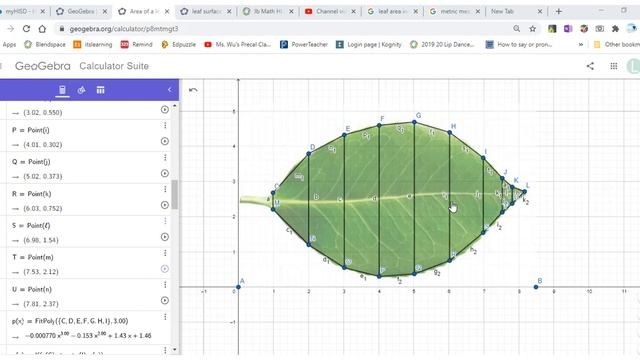The width and height of the screenshot is (640, 360).
Task: Open the Extensions puzzle piece menu
Action: 615,29
